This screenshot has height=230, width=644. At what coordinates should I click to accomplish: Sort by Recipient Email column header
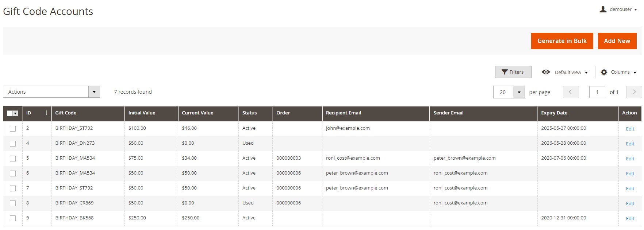[x=376, y=113]
